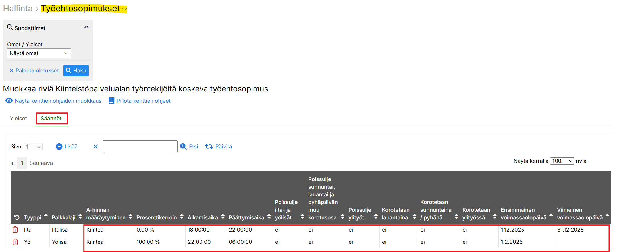Collapse the Suodattimet filter panel
The image size is (644, 252).
coord(86,27)
